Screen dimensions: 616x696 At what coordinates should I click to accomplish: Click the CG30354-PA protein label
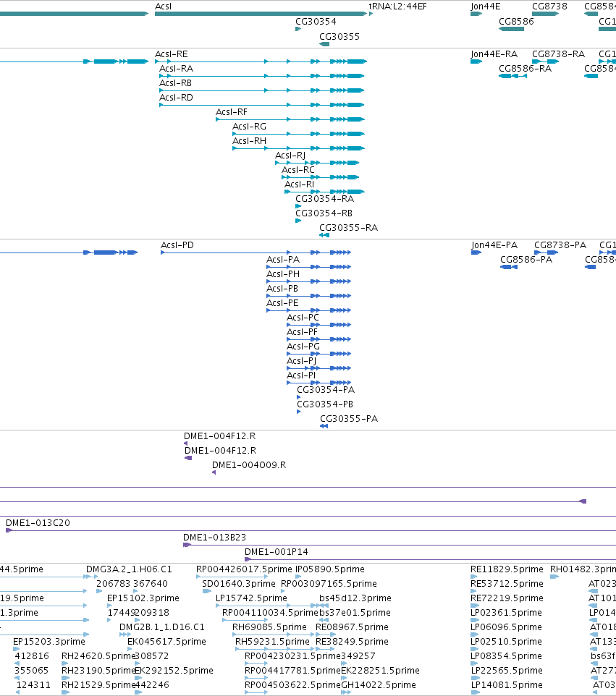coord(326,390)
